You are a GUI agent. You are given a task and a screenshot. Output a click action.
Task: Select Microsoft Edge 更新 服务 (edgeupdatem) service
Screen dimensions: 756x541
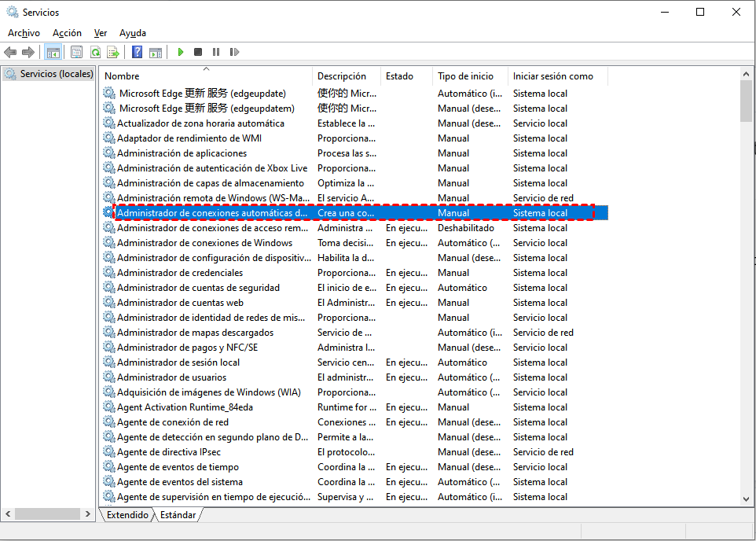coord(355,108)
